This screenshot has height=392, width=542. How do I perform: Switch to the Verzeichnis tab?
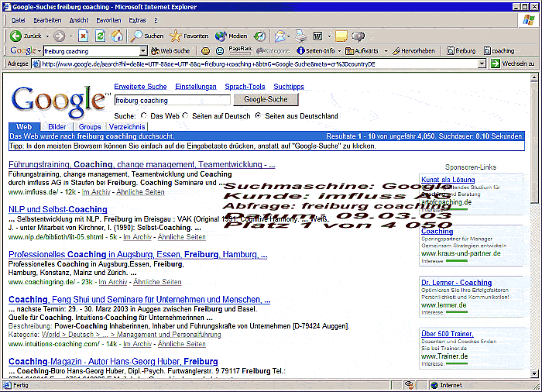click(127, 126)
